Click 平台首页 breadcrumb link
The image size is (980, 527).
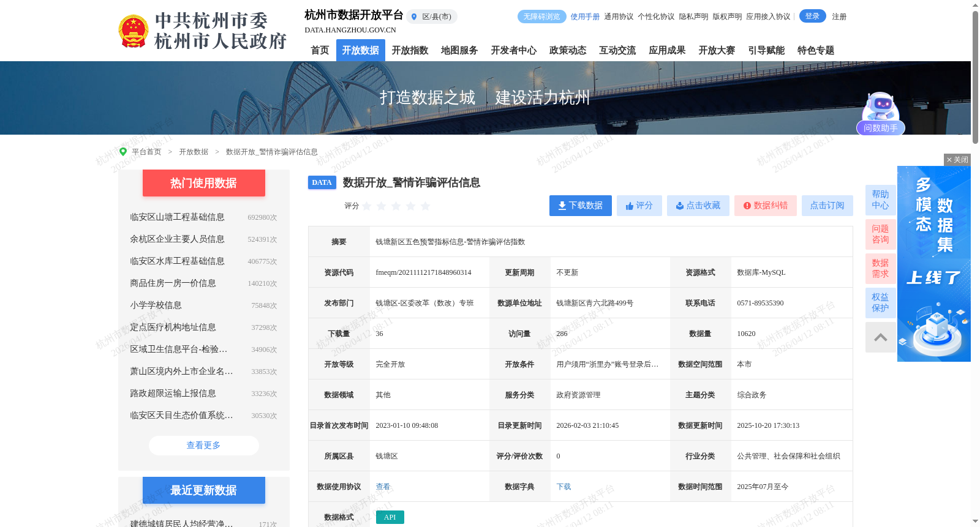pos(146,152)
